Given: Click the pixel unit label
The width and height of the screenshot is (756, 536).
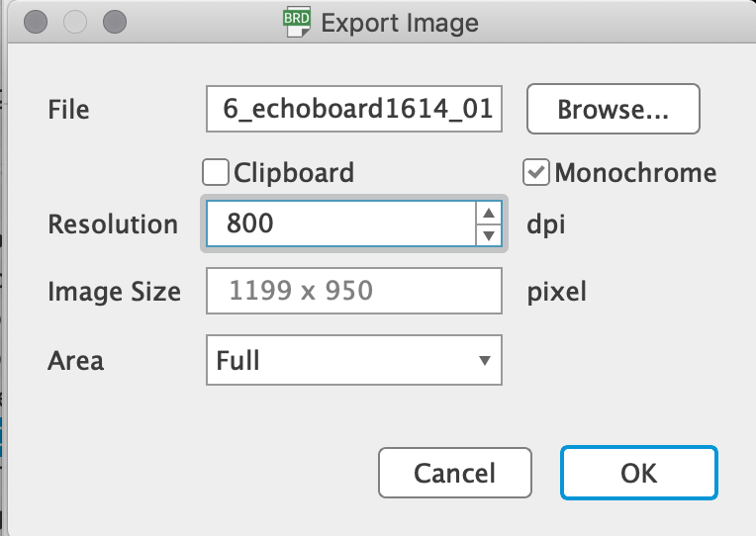Looking at the screenshot, I should tap(556, 291).
